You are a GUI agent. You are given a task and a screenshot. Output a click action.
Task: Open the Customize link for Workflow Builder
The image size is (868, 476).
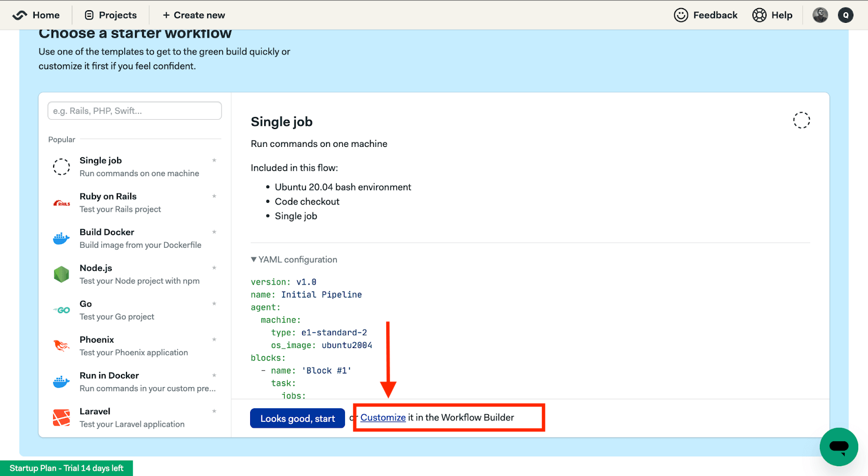coord(383,417)
